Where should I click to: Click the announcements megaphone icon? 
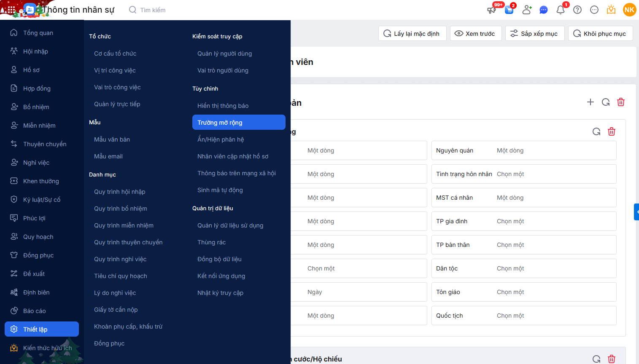pyautogui.click(x=492, y=10)
